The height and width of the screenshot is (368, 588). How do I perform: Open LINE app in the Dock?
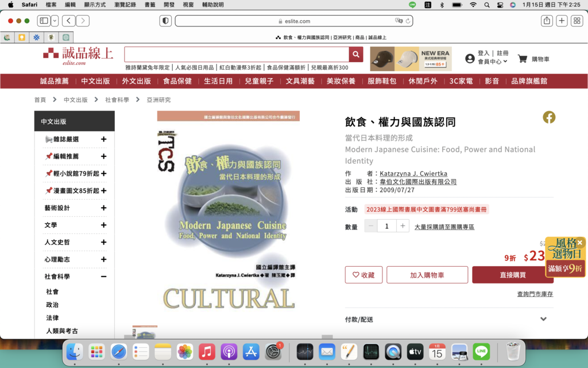(x=481, y=352)
